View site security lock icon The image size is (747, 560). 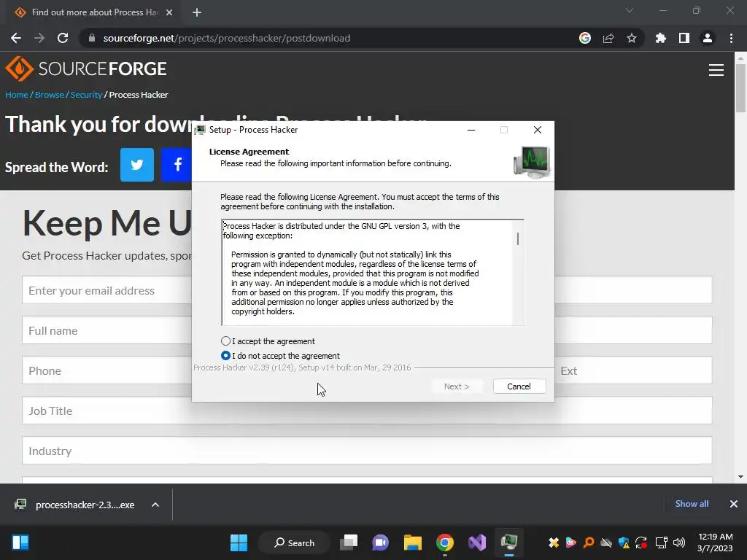click(x=92, y=38)
